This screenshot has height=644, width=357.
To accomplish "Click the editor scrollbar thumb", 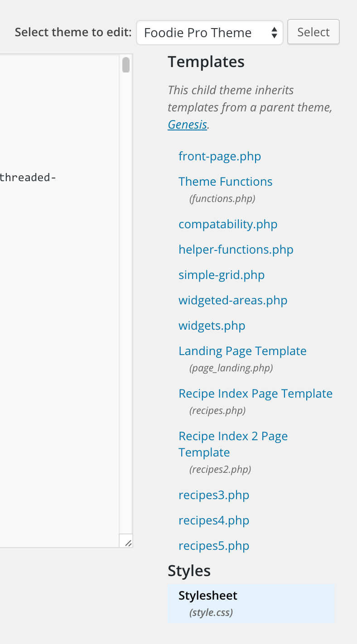I will 126,65.
